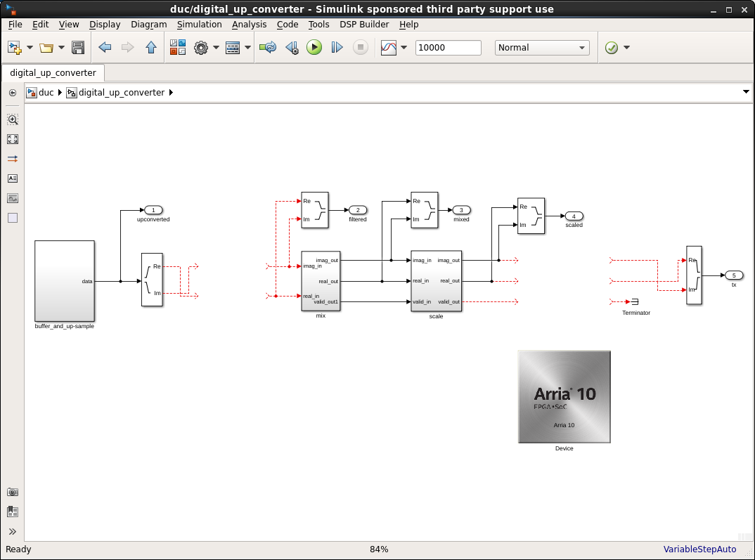The height and width of the screenshot is (560, 755).
Task: Click the Library Browser icon
Action: coord(178,48)
